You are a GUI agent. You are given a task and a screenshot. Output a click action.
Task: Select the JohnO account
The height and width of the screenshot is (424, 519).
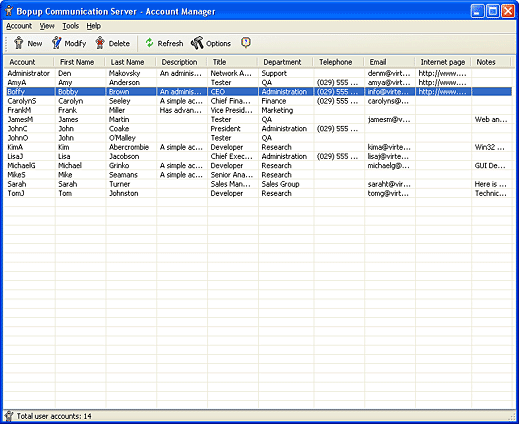pyautogui.click(x=259, y=138)
